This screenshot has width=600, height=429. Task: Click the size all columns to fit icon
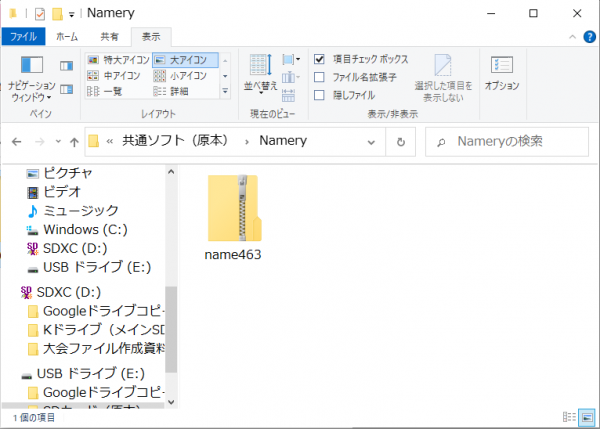(289, 95)
